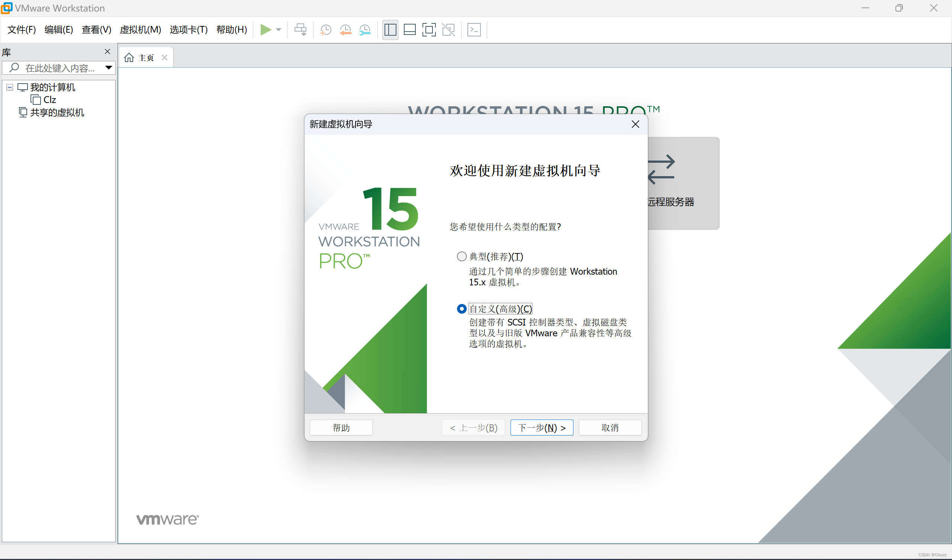Image resolution: width=952 pixels, height=560 pixels.
Task: Toggle the library panel visibility
Action: (390, 30)
